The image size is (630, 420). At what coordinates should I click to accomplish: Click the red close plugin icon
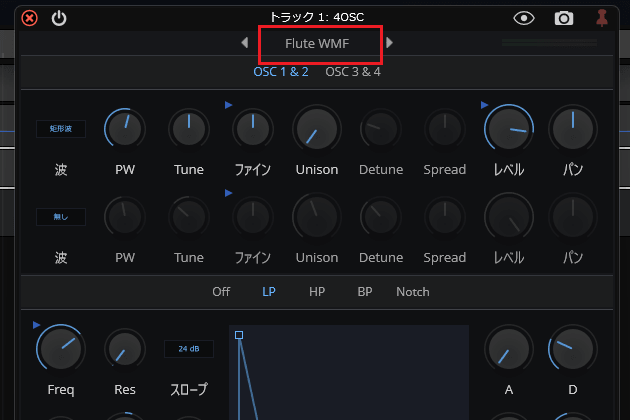pyautogui.click(x=29, y=17)
